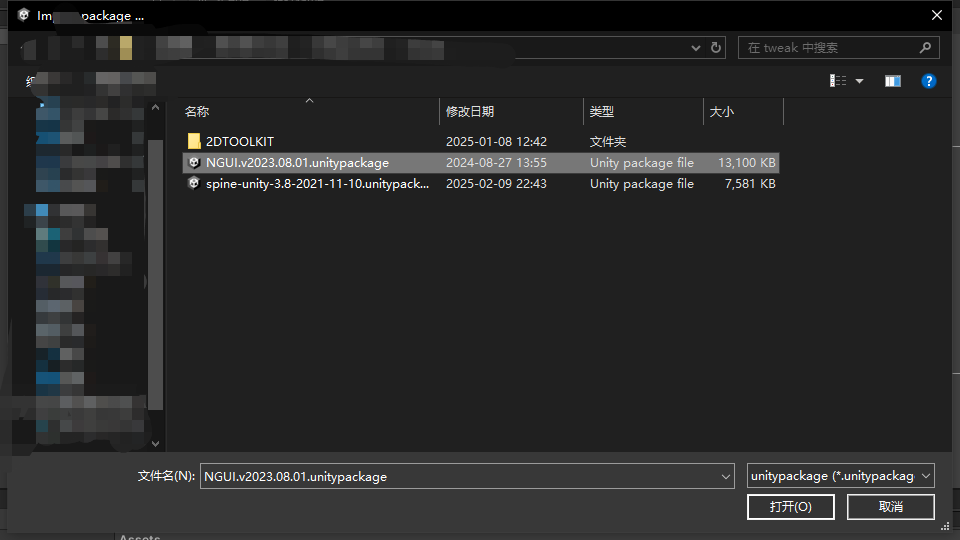Screen dimensions: 960x540
Task: Sort files by 名称 column header
Action: (197, 111)
